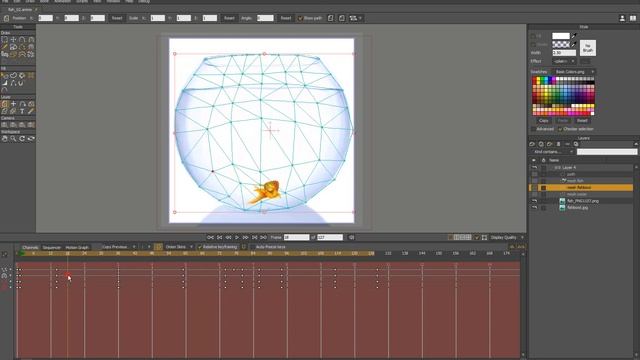Open the Onion Skins dropdown
The width and height of the screenshot is (640, 360).
coord(179,247)
